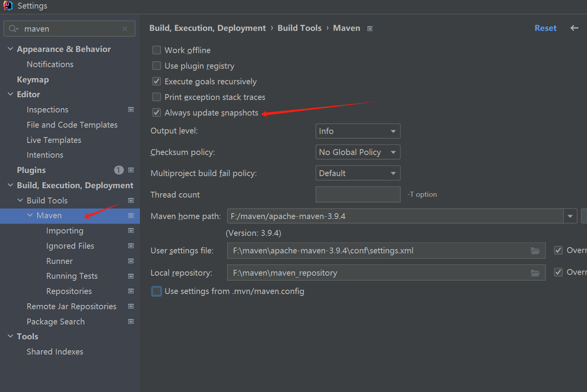Browse for the Local repository via the folder icon

tap(535, 273)
